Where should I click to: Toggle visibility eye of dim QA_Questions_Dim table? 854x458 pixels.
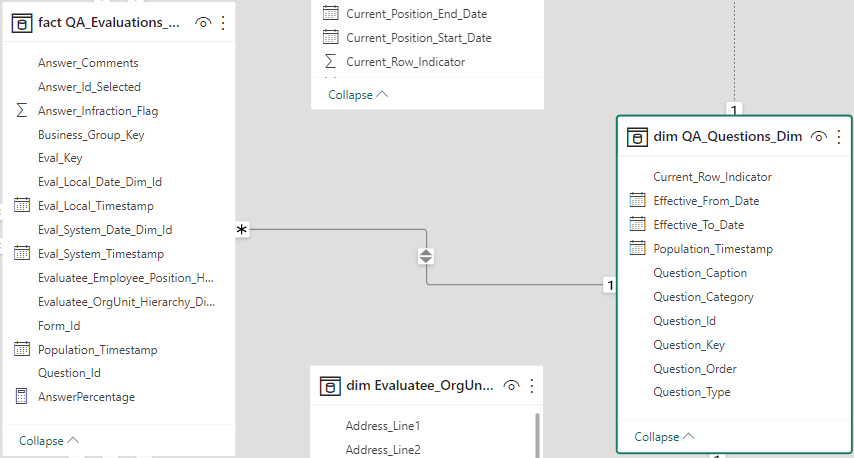coord(819,137)
